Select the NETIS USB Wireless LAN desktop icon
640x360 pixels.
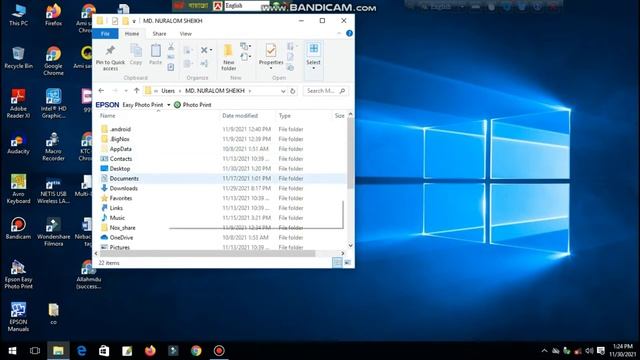53,189
